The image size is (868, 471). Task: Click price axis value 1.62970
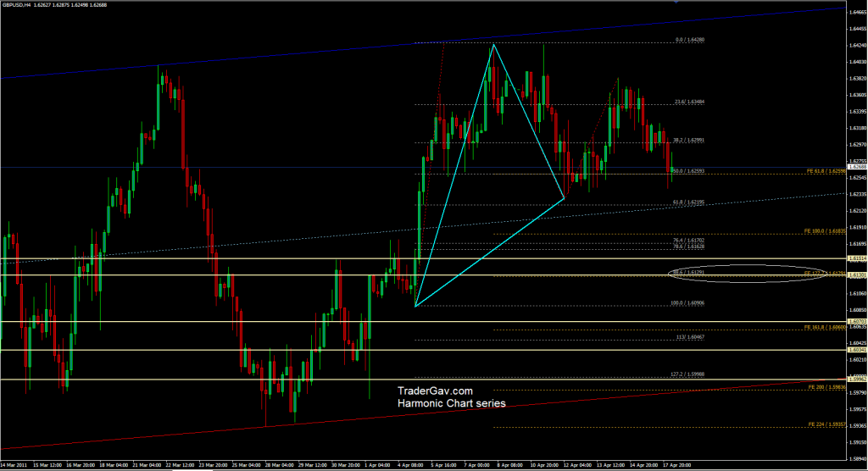click(x=858, y=145)
